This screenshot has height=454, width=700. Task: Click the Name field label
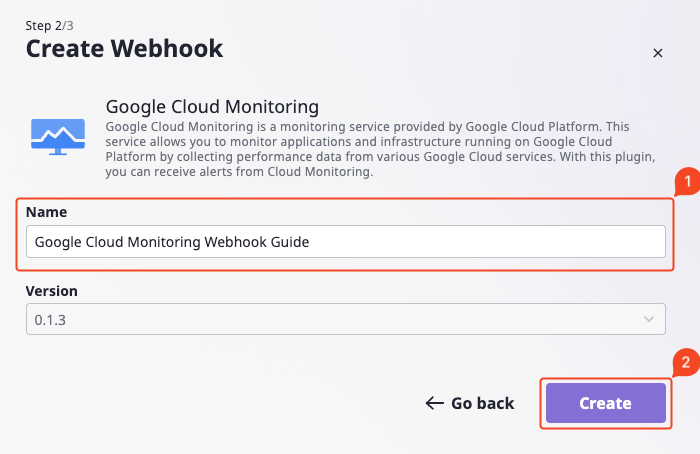click(x=46, y=212)
